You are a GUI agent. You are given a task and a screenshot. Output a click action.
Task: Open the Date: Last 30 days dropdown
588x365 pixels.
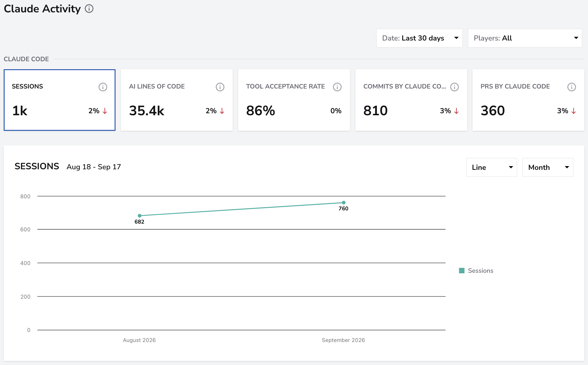(x=419, y=38)
